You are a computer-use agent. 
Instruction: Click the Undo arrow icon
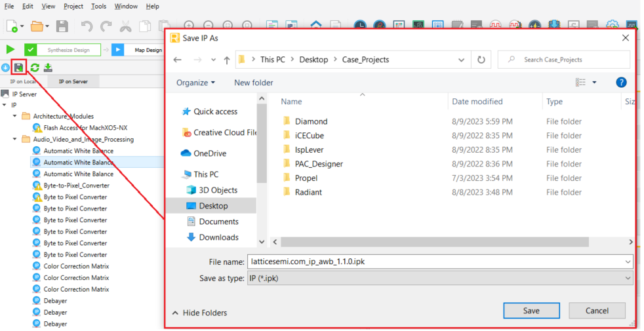(x=87, y=26)
